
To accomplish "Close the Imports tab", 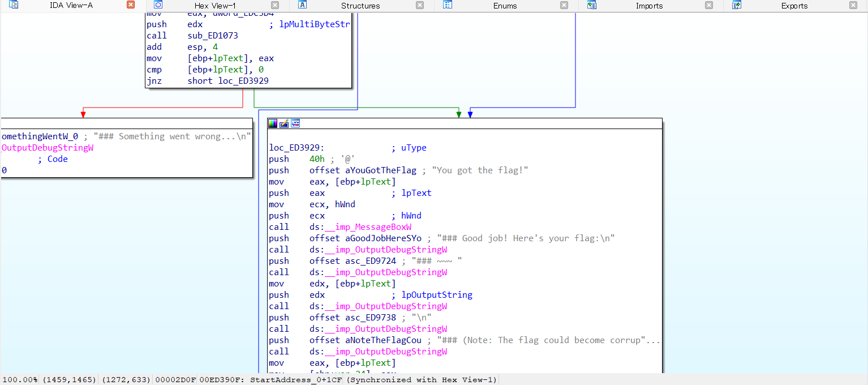I will tap(709, 5).
